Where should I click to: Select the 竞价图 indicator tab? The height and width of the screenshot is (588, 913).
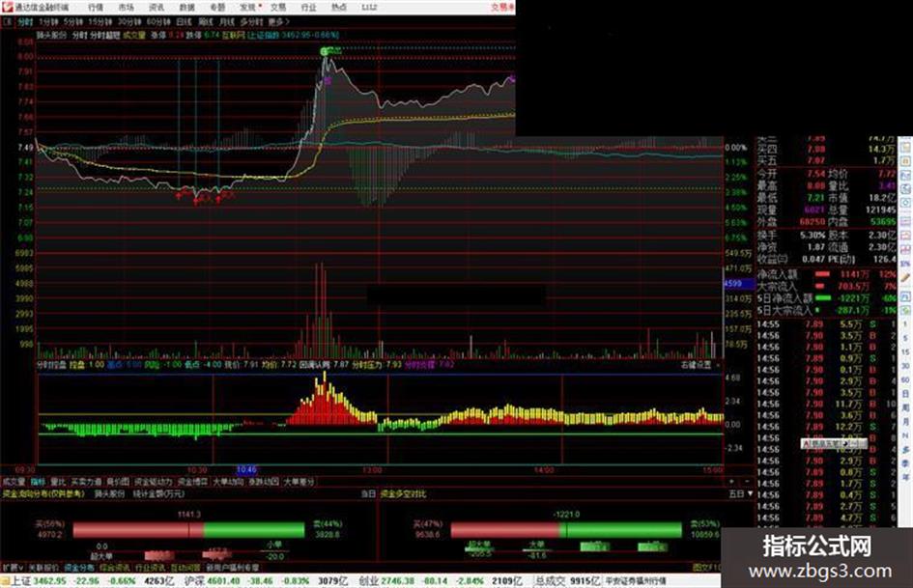pyautogui.click(x=118, y=482)
